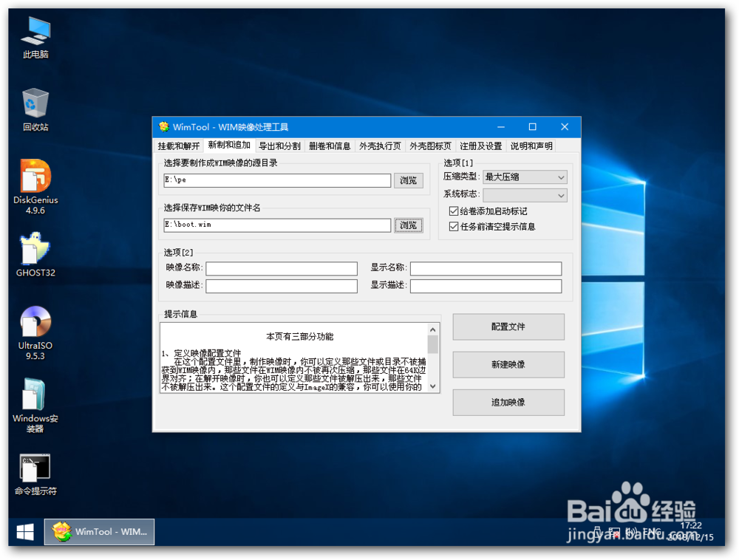
Task: Switch to the 挂载和解开 tab
Action: (179, 146)
